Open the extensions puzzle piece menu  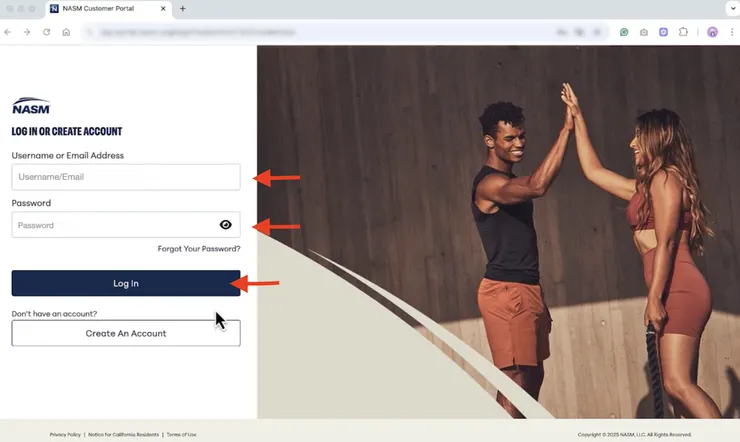click(683, 32)
